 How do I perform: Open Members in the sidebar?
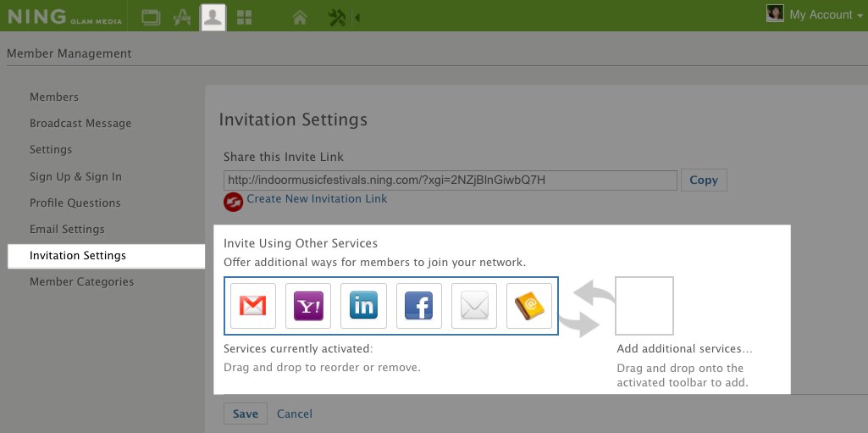coord(54,97)
